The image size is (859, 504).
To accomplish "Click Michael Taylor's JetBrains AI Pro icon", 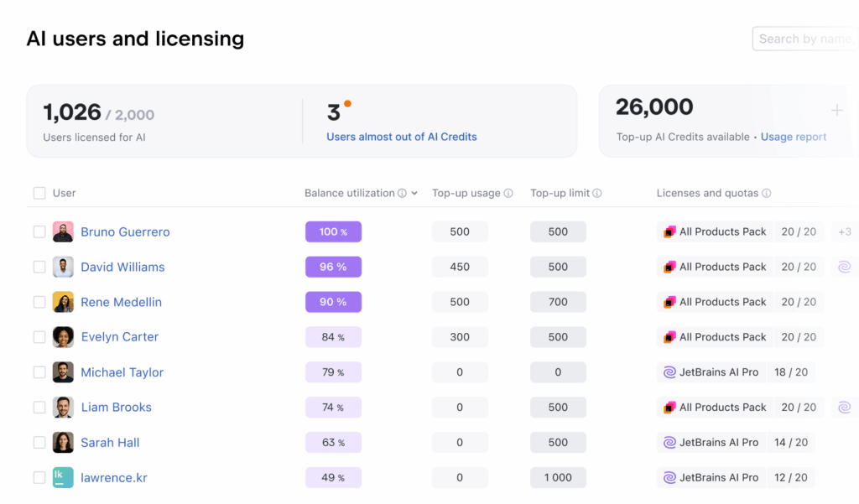I will pos(669,372).
